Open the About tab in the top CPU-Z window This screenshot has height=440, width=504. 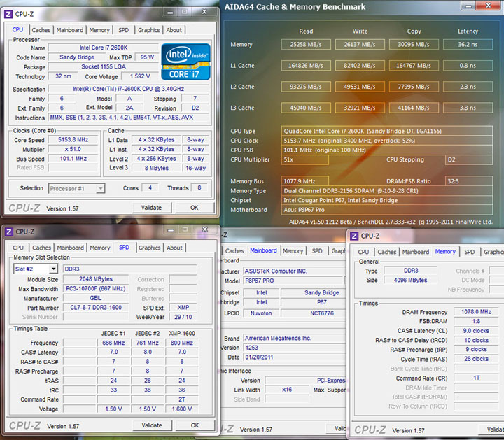pos(174,30)
